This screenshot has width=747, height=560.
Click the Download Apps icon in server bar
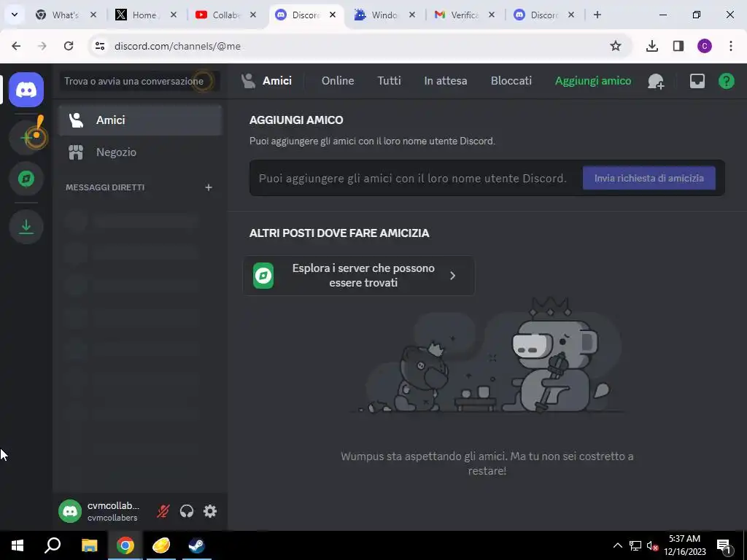coord(26,227)
